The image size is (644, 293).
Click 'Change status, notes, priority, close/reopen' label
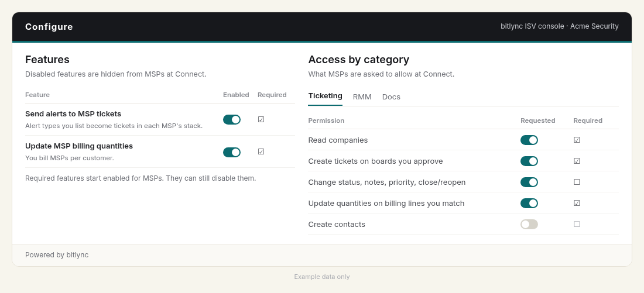tap(387, 182)
